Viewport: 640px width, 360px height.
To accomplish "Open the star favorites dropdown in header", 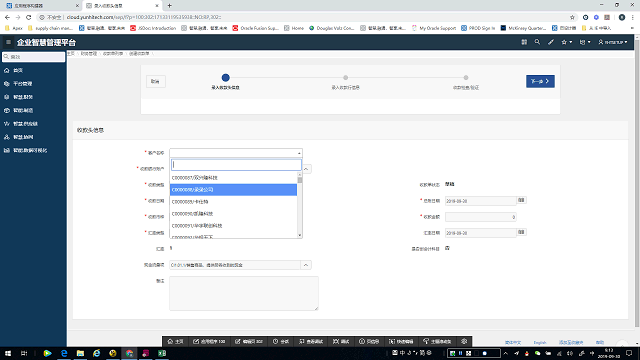I will point(567,42).
